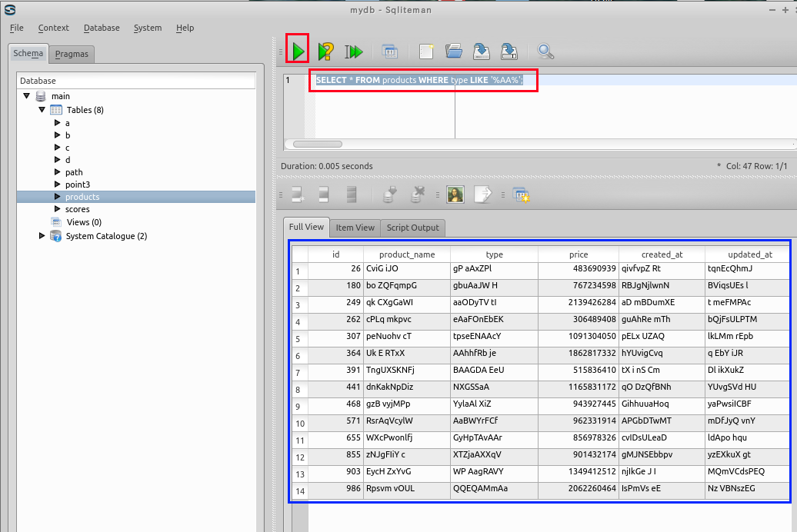Expand the scores table node
The height and width of the screenshot is (532, 797).
pyautogui.click(x=58, y=209)
